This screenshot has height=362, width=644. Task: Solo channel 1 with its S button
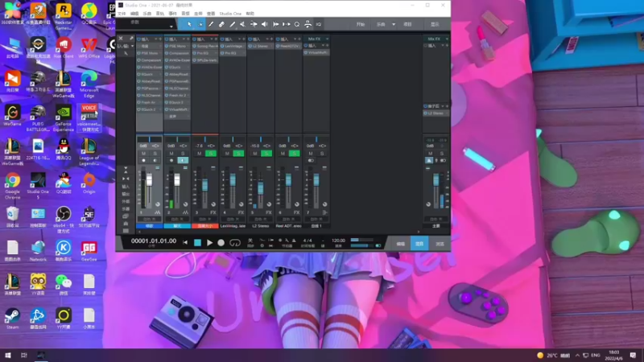pos(155,154)
